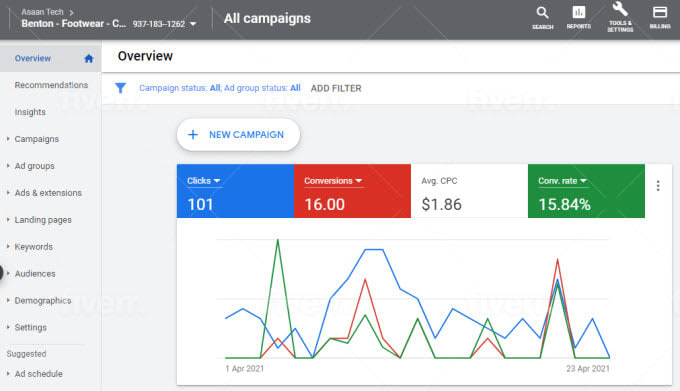Open Insights page
Screen dimensions: 680x391
[30, 112]
